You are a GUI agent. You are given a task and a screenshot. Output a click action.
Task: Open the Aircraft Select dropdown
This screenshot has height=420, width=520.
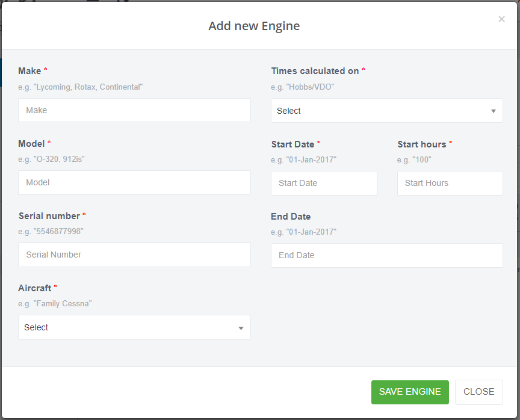click(134, 327)
